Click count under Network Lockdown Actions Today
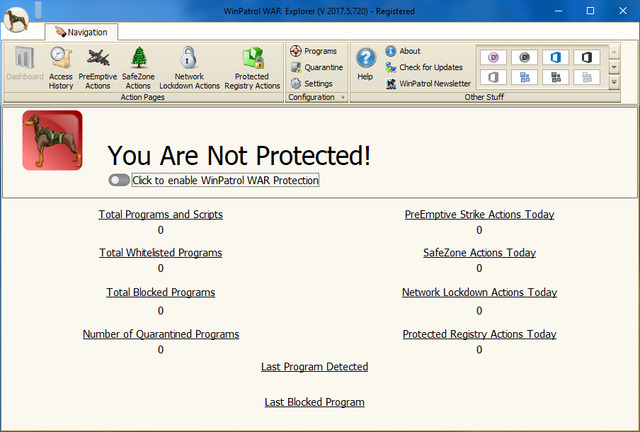The image size is (640, 432). [479, 311]
